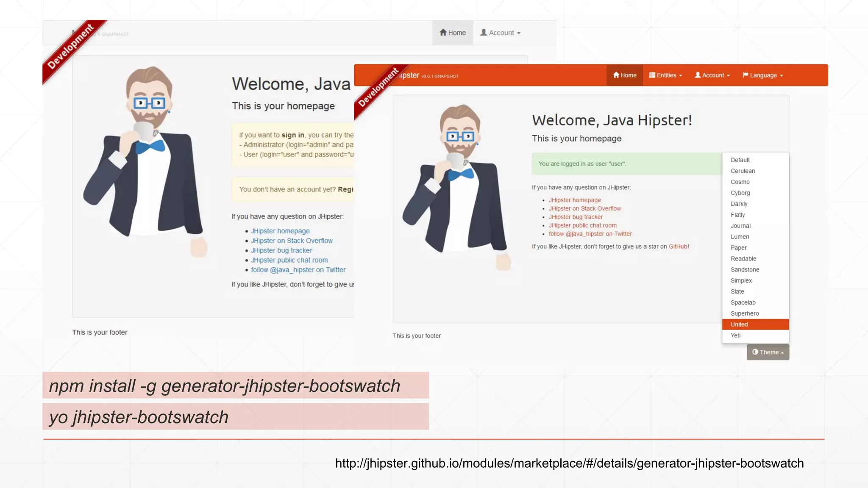Click 'This is your footer' in front window

417,335
